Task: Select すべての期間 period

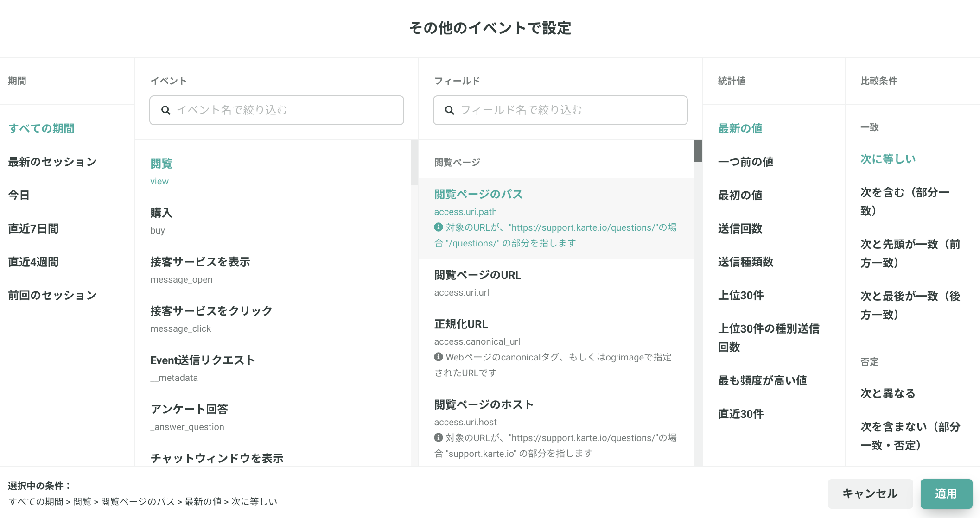Action: point(41,128)
